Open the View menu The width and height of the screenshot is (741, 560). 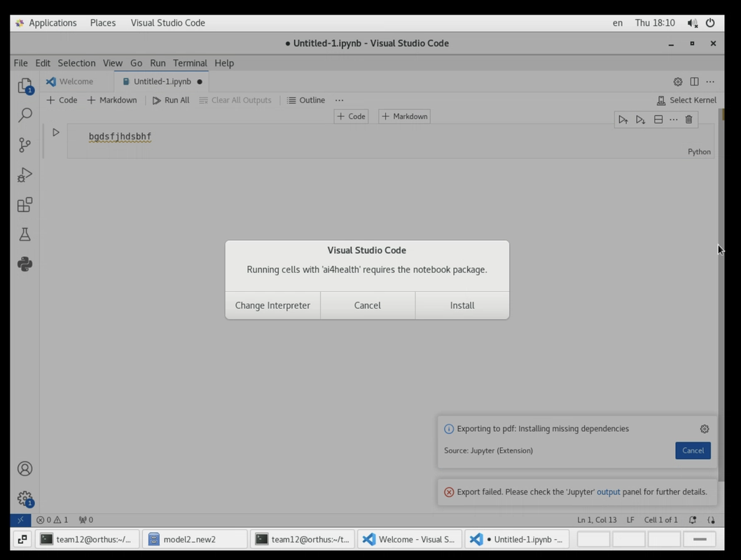click(x=113, y=63)
